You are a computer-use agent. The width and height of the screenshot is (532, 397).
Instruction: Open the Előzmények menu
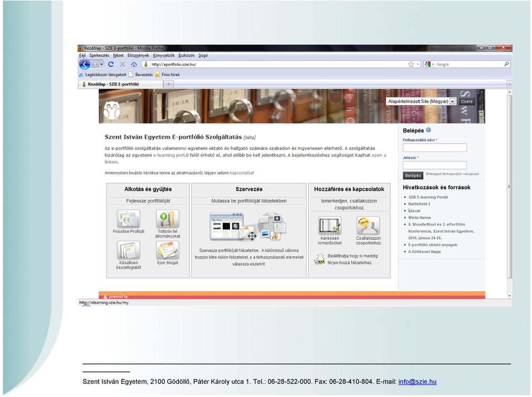(x=138, y=55)
